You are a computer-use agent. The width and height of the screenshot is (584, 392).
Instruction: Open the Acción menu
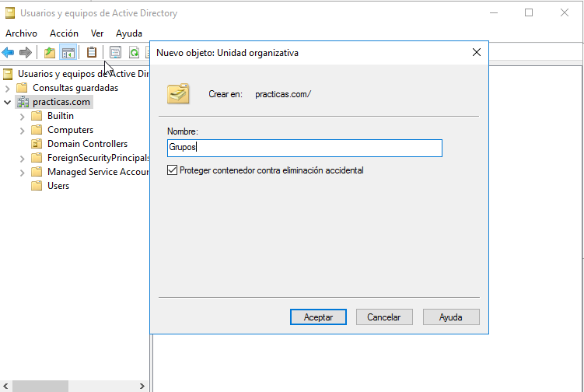64,33
